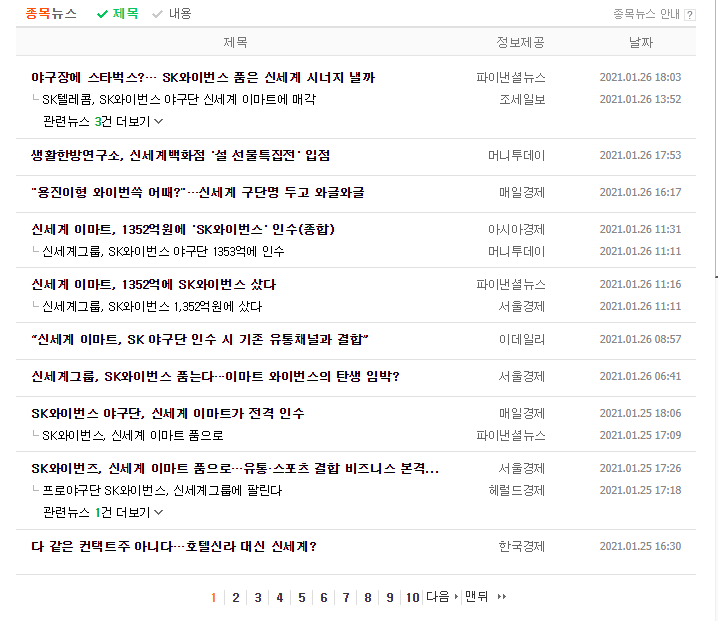Expand 관련뉴스 1건 더보기
Image resolution: width=718 pixels, height=621 pixels.
103,512
